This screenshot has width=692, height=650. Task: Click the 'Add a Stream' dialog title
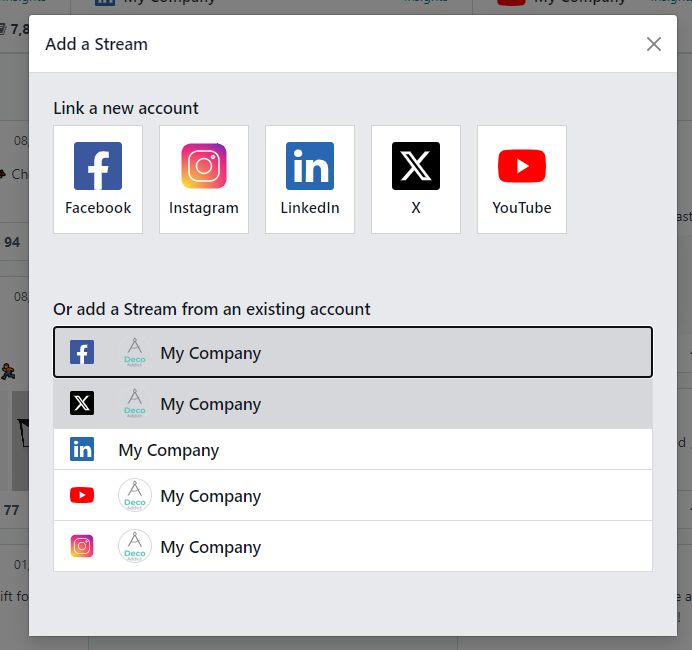click(x=97, y=44)
